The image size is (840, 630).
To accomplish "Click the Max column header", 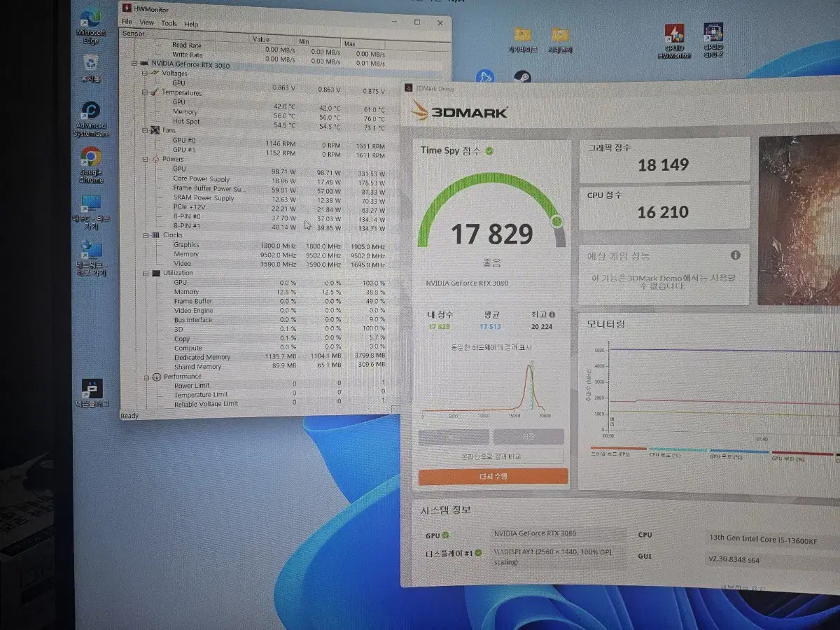I will click(364, 43).
